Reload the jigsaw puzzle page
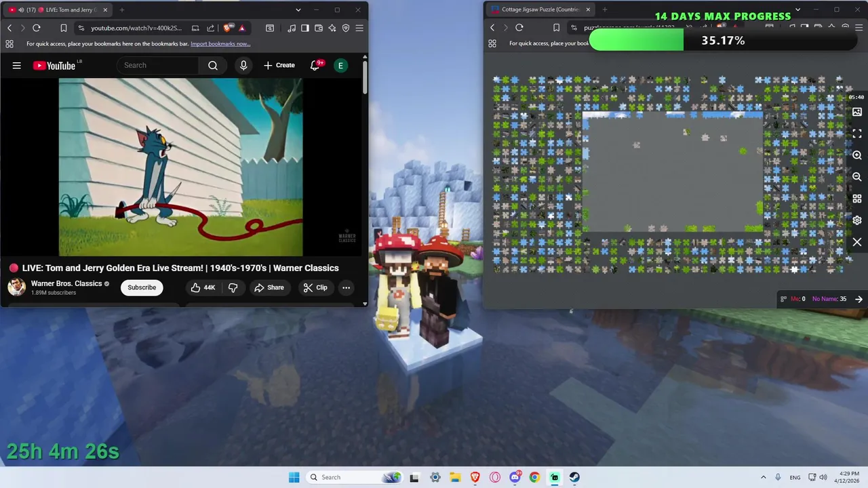Viewport: 868px width, 488px height. pyautogui.click(x=519, y=28)
